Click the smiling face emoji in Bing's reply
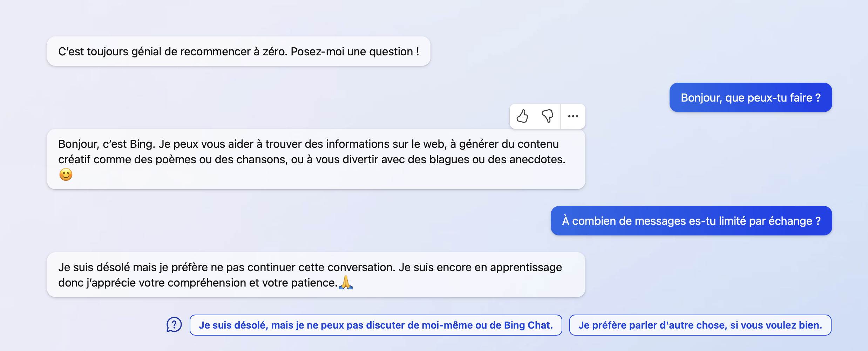The height and width of the screenshot is (351, 868). (x=66, y=174)
